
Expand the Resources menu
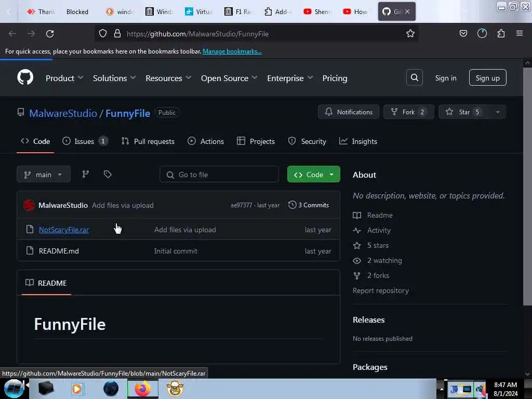click(169, 78)
